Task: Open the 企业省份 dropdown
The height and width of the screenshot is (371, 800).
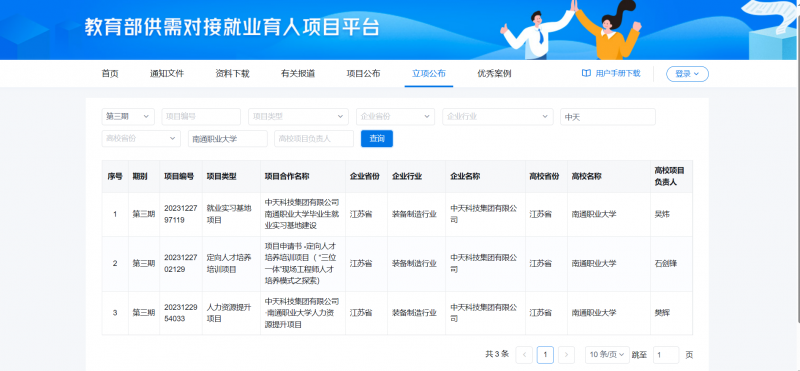Action: (395, 116)
